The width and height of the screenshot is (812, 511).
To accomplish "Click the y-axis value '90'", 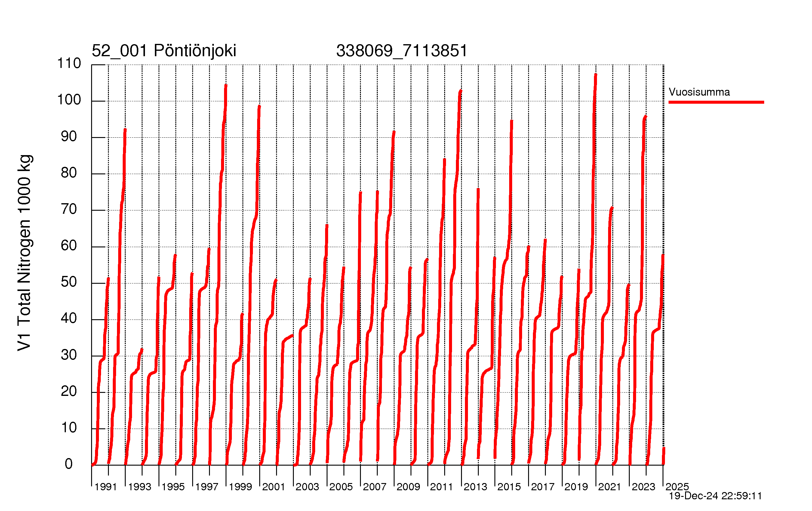I will (x=69, y=136).
